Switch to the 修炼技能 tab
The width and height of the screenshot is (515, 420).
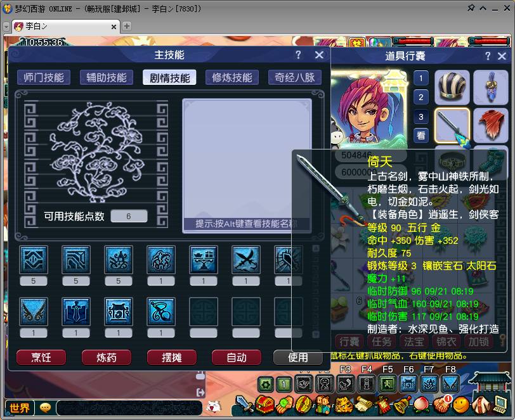tap(232, 77)
